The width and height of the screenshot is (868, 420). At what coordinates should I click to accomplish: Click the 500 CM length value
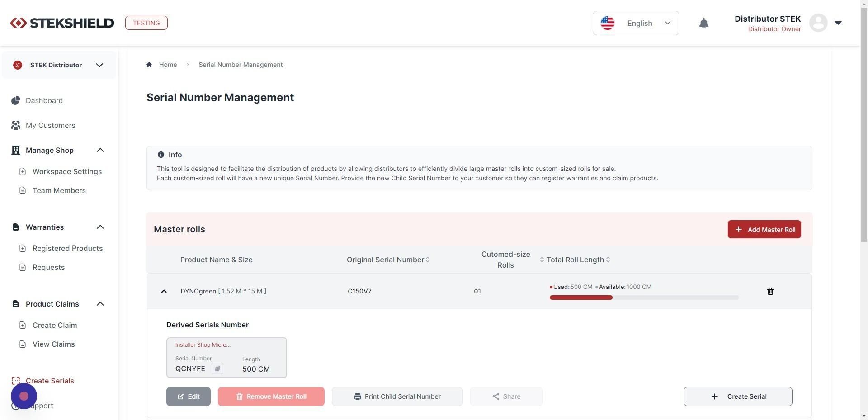click(256, 369)
